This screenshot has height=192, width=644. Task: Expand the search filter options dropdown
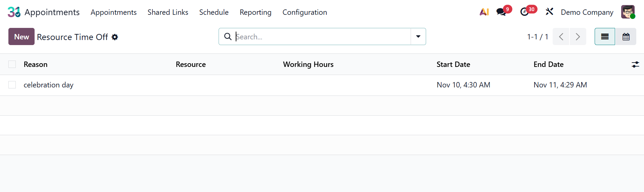pyautogui.click(x=418, y=37)
